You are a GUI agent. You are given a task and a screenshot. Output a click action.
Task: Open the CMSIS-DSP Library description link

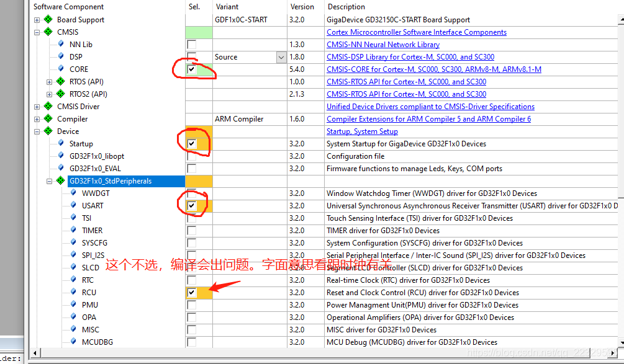pyautogui.click(x=410, y=57)
